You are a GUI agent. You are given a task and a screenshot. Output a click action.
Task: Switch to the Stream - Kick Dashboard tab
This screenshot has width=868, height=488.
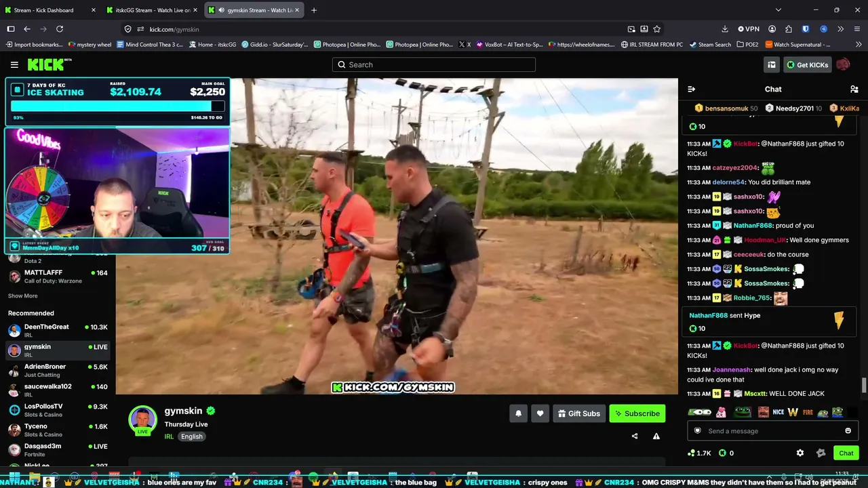(51, 10)
